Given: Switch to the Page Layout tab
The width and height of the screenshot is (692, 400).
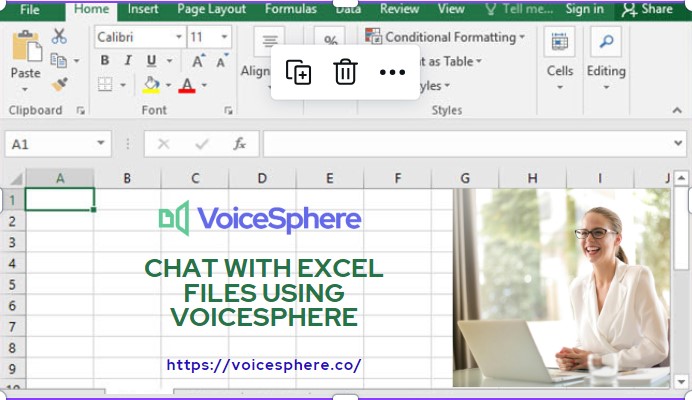Looking at the screenshot, I should tap(212, 9).
